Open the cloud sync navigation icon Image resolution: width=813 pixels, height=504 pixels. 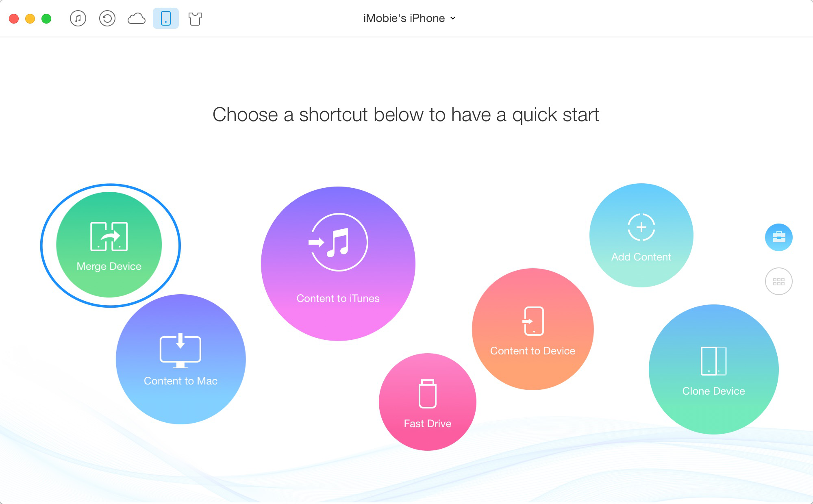click(x=137, y=18)
